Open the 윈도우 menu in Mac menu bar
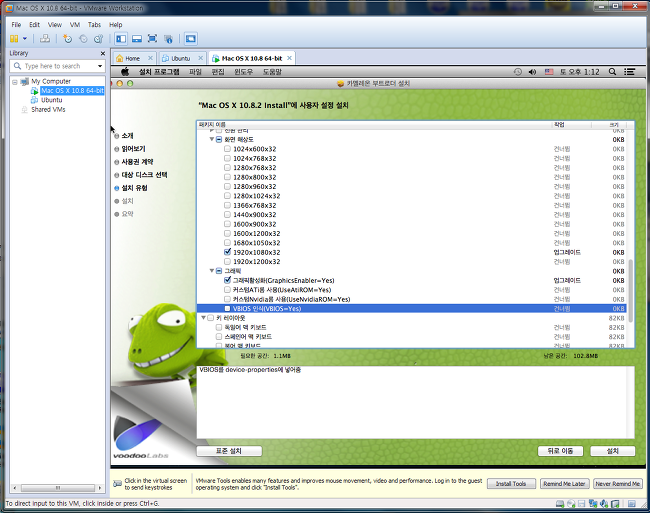 (243, 72)
